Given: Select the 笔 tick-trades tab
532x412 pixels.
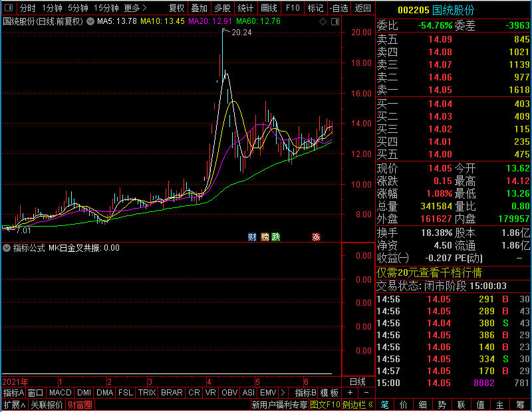Looking at the screenshot, I should tap(384, 405).
